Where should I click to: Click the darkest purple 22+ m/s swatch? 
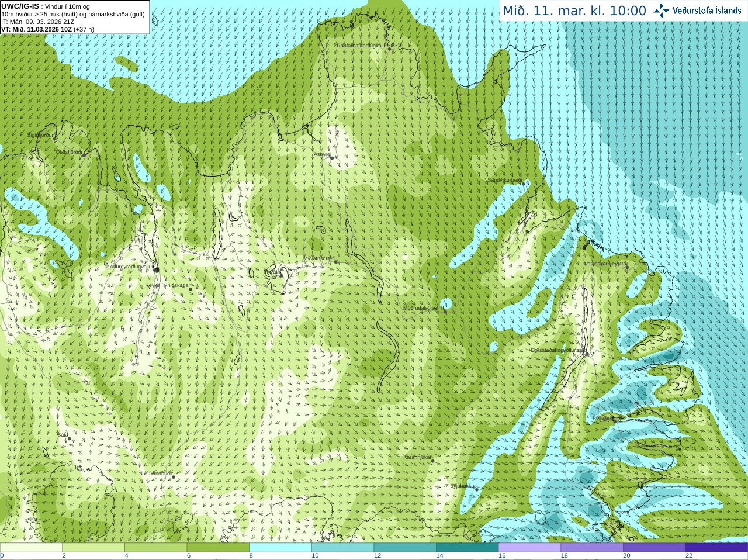pyautogui.click(x=716, y=548)
